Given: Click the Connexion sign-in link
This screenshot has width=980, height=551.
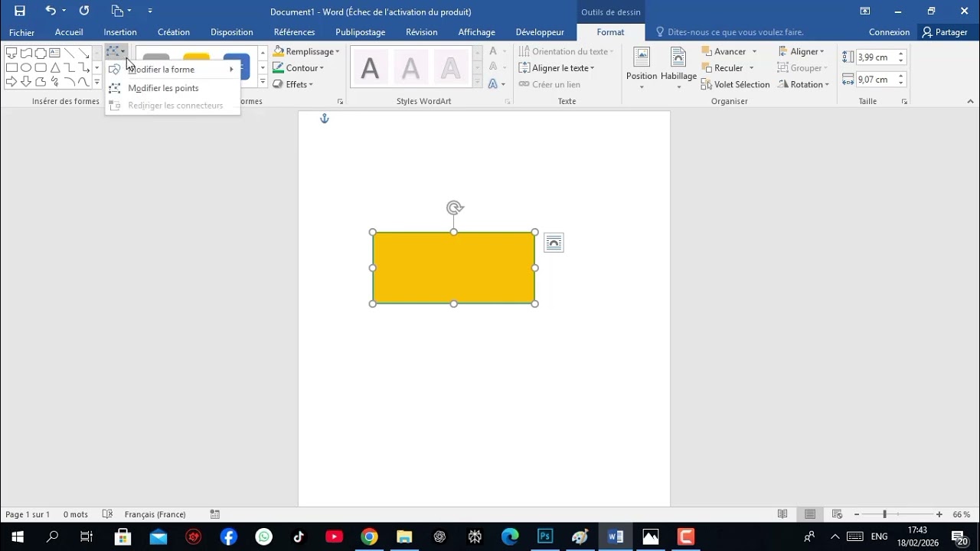Looking at the screenshot, I should (x=890, y=32).
